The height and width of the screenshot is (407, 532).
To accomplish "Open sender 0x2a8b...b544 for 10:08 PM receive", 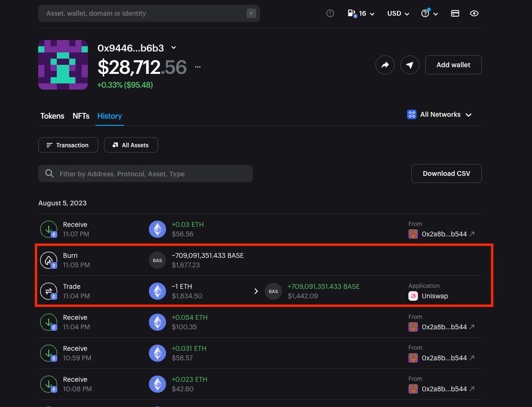I will (x=441, y=389).
